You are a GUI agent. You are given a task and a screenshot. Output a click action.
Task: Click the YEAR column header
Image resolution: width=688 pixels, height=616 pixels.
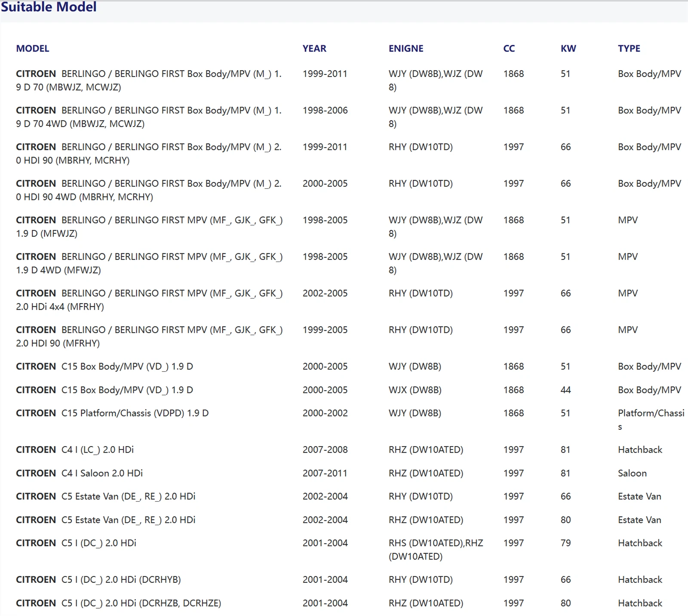(314, 49)
